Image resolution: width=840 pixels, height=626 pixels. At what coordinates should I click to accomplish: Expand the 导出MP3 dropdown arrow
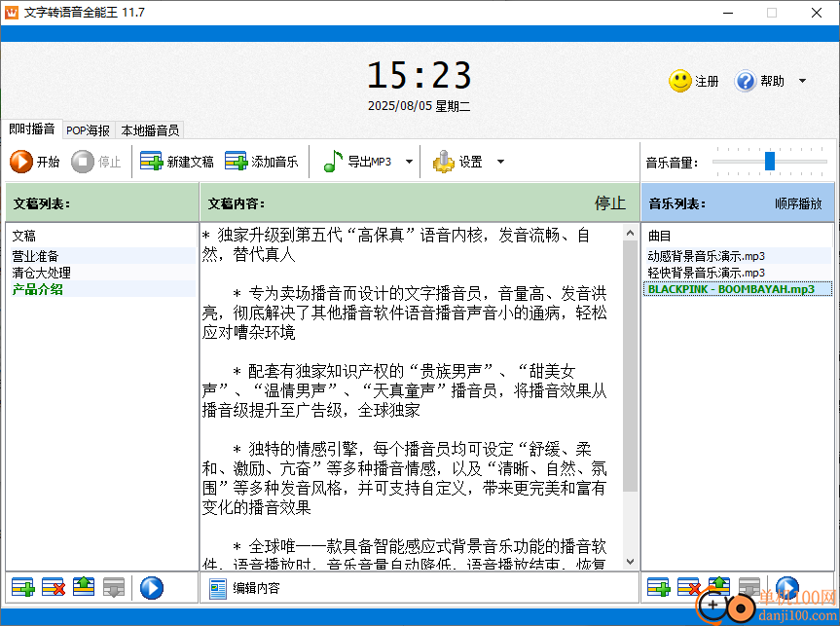click(x=409, y=162)
